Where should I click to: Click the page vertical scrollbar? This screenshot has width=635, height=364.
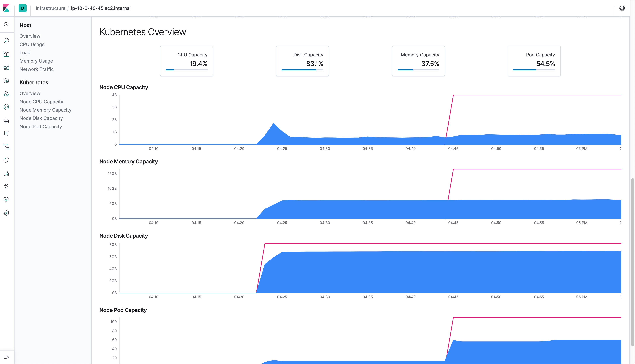click(633, 262)
